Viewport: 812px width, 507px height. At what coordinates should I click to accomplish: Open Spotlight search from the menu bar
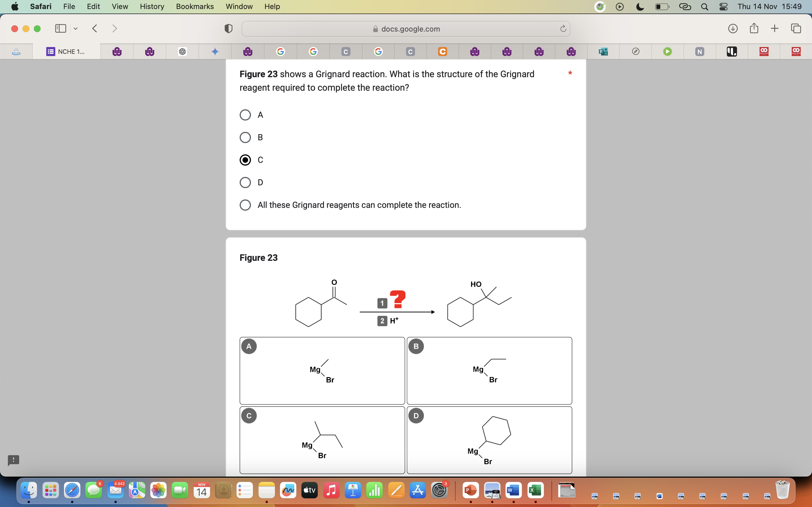(705, 7)
